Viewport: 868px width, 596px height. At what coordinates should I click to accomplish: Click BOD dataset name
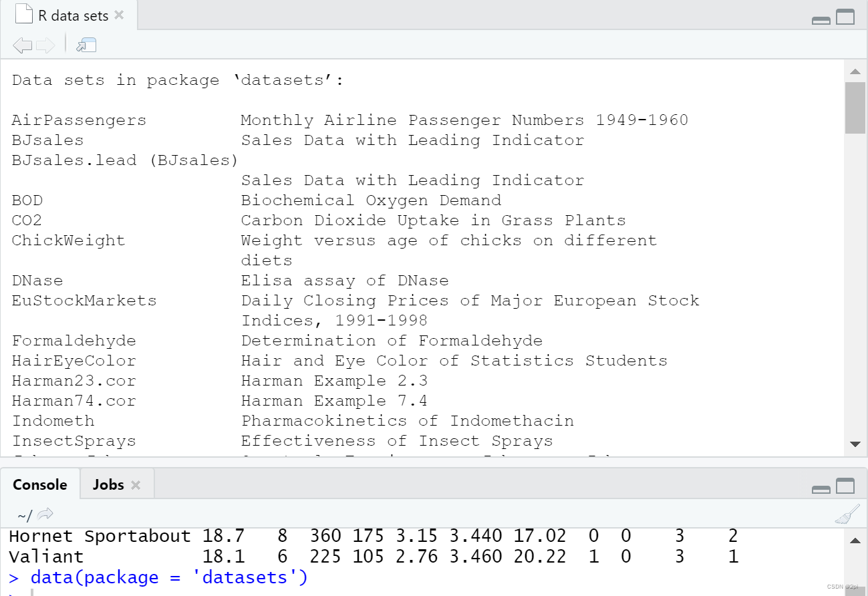27,200
